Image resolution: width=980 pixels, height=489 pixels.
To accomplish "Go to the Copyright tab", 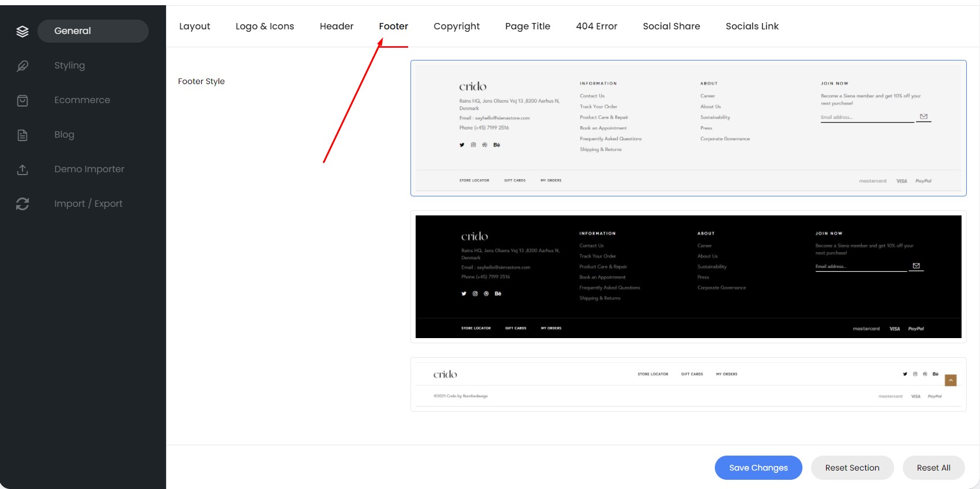I will (x=457, y=26).
